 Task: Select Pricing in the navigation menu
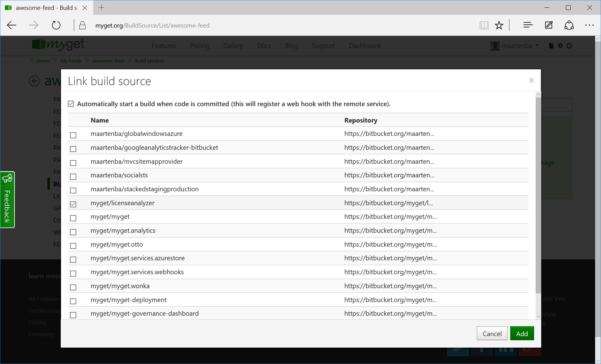click(200, 45)
